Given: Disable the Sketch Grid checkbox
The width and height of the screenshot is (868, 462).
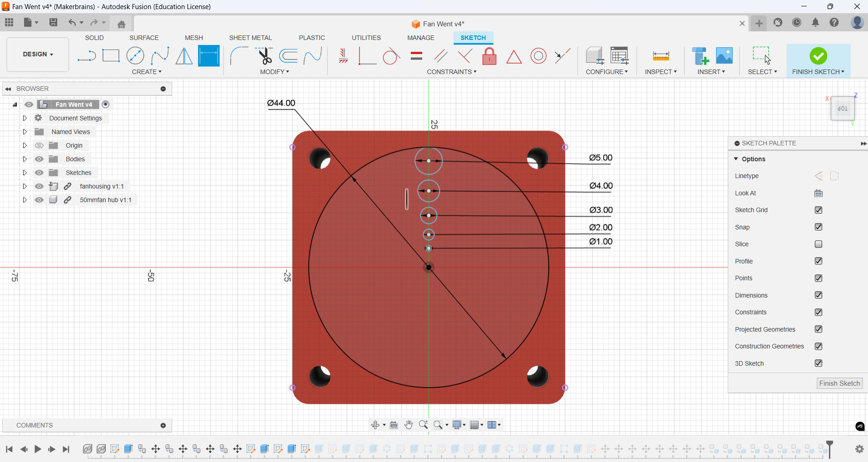Looking at the screenshot, I should pyautogui.click(x=819, y=210).
